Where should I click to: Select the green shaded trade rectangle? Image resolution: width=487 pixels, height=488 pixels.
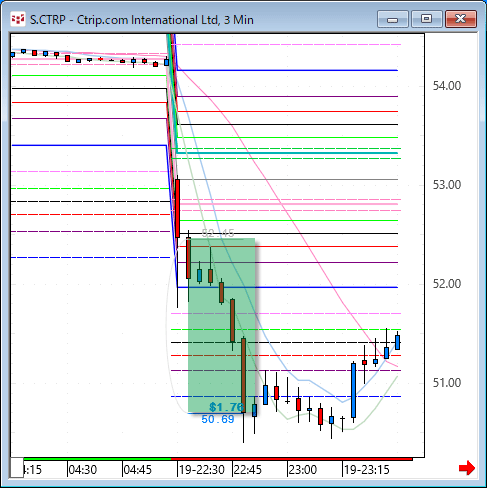click(222, 325)
